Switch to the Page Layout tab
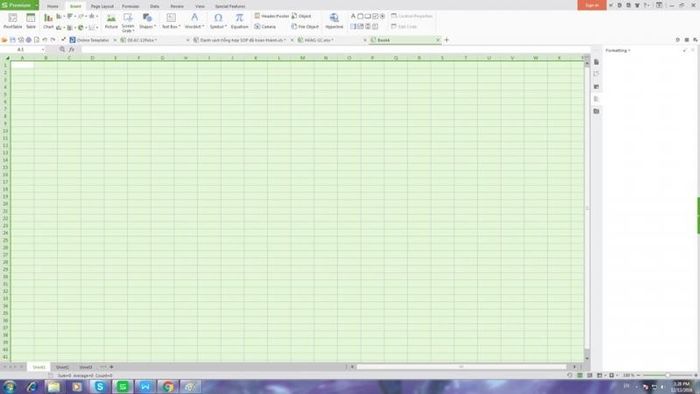The image size is (700, 394). click(102, 6)
